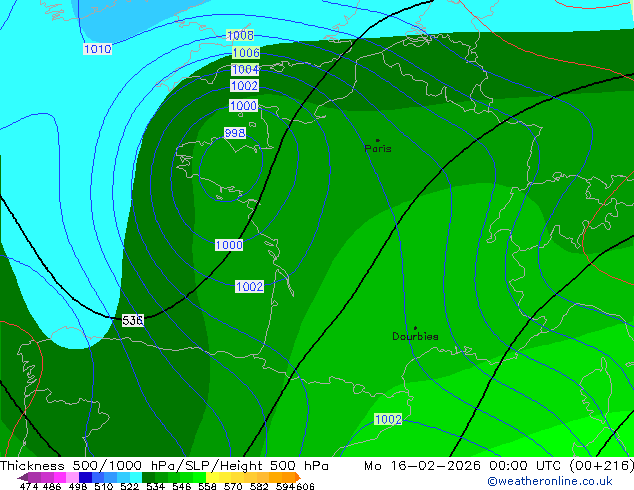Click the 1008 isobar label
The width and height of the screenshot is (634, 490).
(240, 36)
